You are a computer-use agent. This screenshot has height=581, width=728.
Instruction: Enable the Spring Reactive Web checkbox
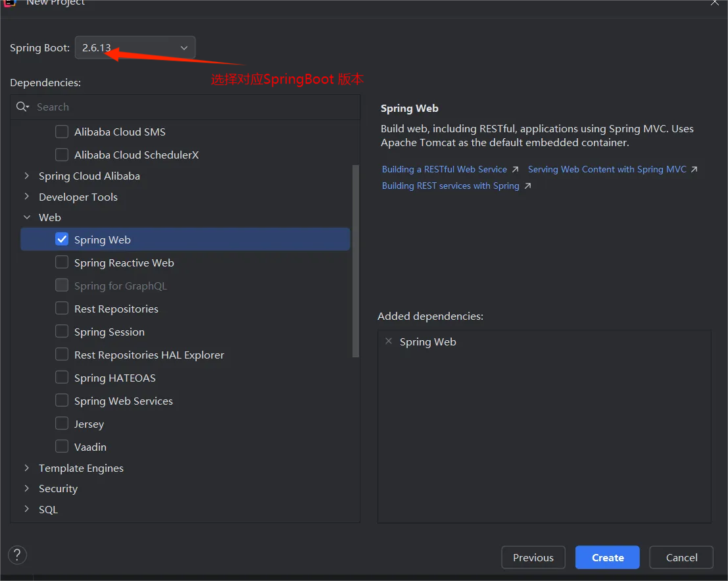(62, 263)
